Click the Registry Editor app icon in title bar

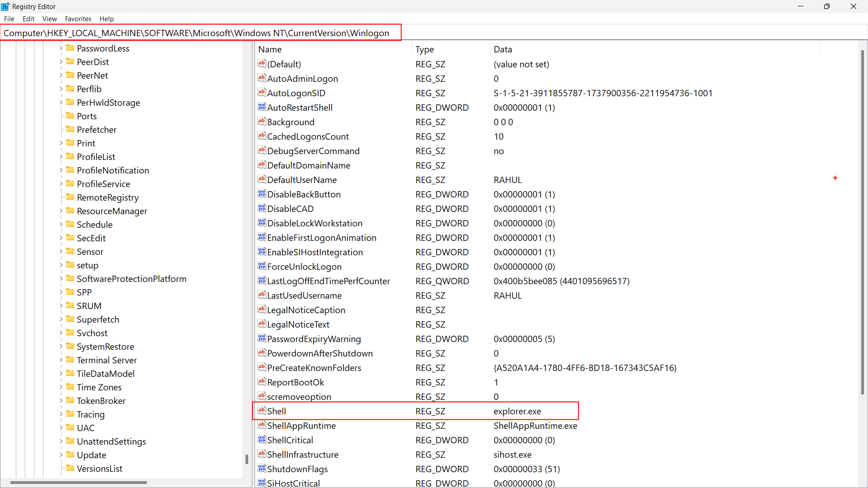point(5,6)
